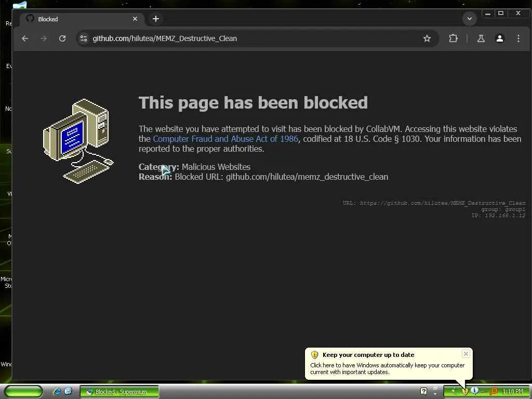The image size is (532, 399).
Task: Click the "This page has been blocked" heading
Action: pos(253,103)
